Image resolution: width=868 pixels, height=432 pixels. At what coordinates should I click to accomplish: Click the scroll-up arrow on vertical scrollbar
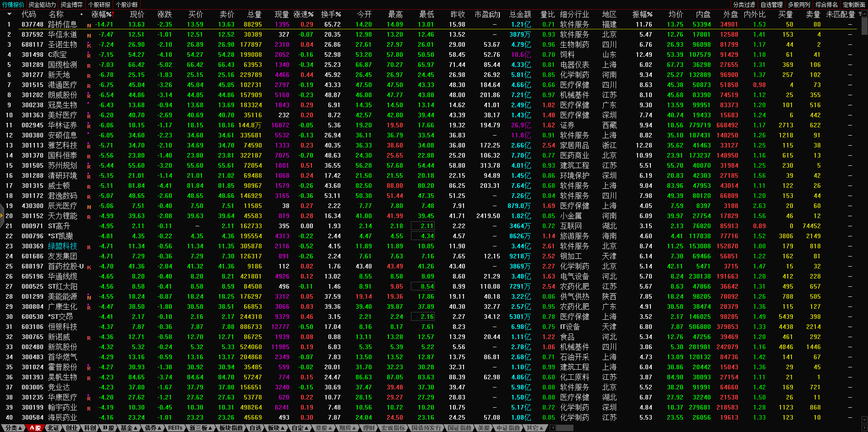(x=864, y=13)
